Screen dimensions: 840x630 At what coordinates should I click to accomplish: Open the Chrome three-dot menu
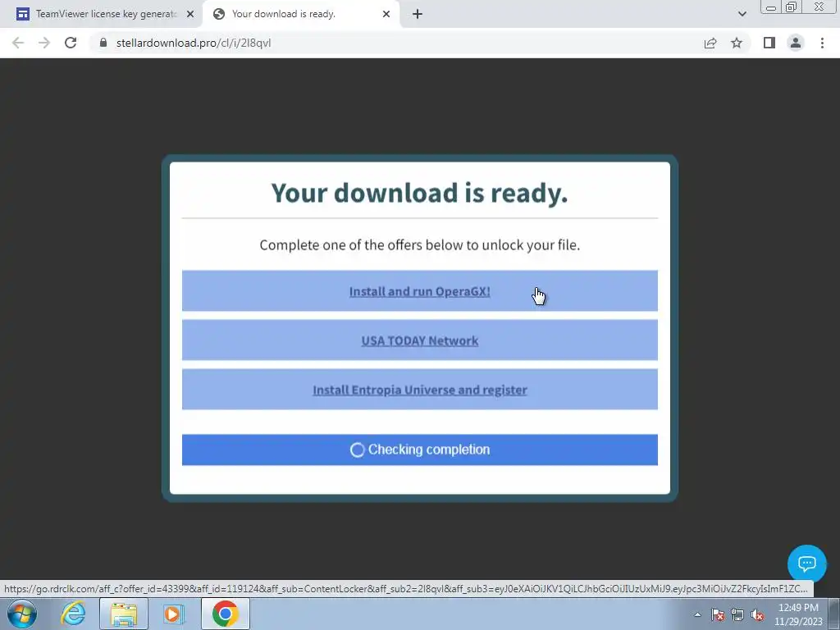tap(822, 43)
